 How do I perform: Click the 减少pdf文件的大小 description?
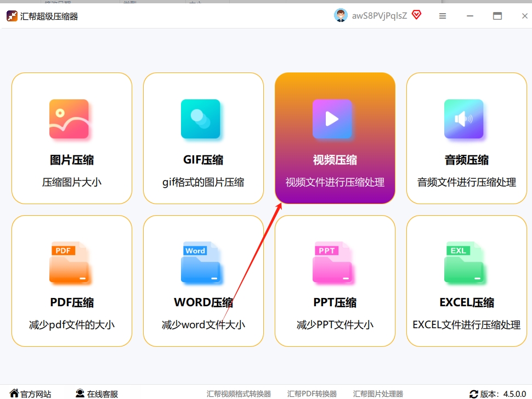click(72, 325)
